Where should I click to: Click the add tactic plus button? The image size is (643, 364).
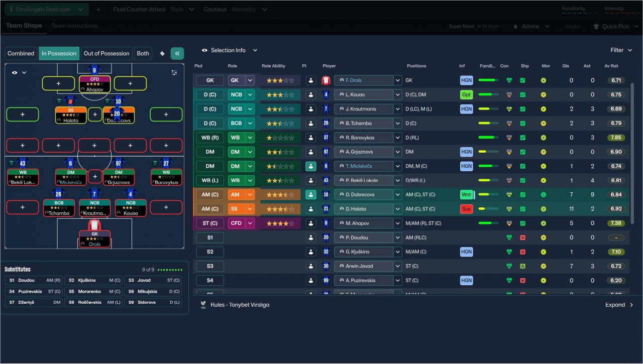98,10
